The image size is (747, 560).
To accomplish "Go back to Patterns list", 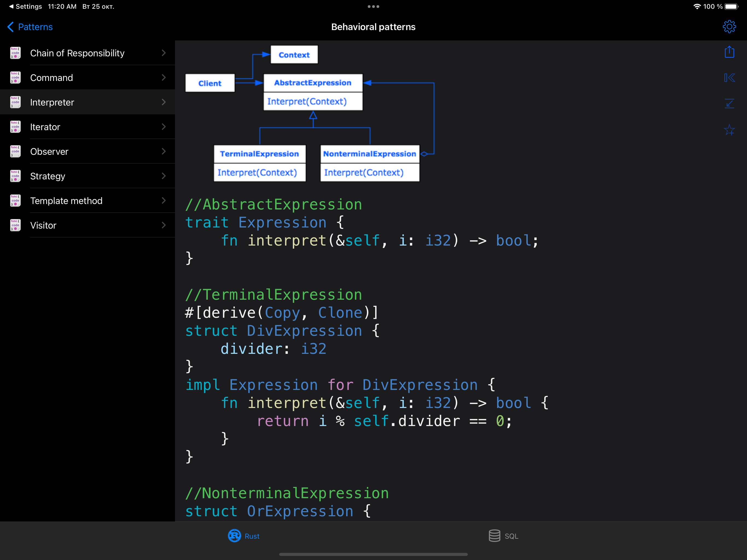I will [x=30, y=27].
